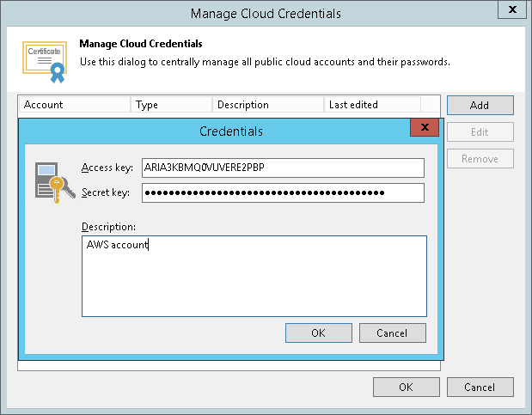
Task: Click the certificate icon in header
Action: click(45, 60)
